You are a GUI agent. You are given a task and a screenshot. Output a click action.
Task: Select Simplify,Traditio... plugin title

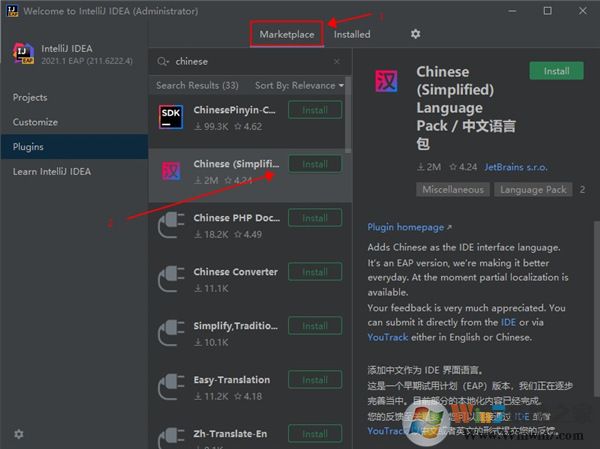235,326
